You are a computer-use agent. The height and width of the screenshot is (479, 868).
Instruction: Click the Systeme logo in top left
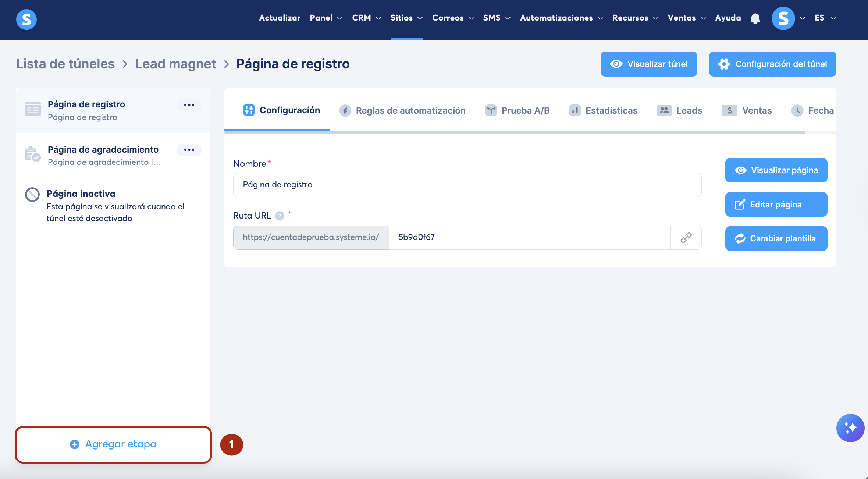click(x=26, y=19)
